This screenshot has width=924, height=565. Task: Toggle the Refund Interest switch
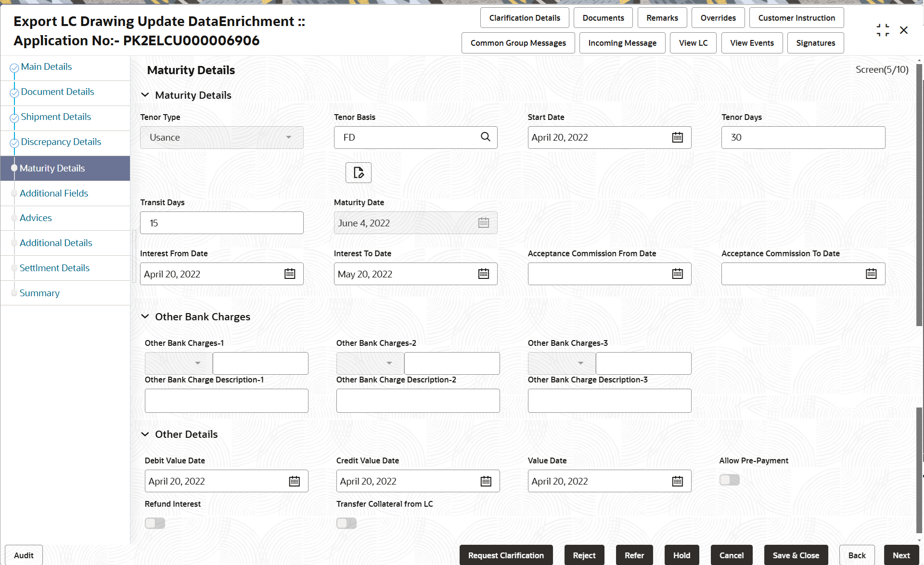(155, 523)
